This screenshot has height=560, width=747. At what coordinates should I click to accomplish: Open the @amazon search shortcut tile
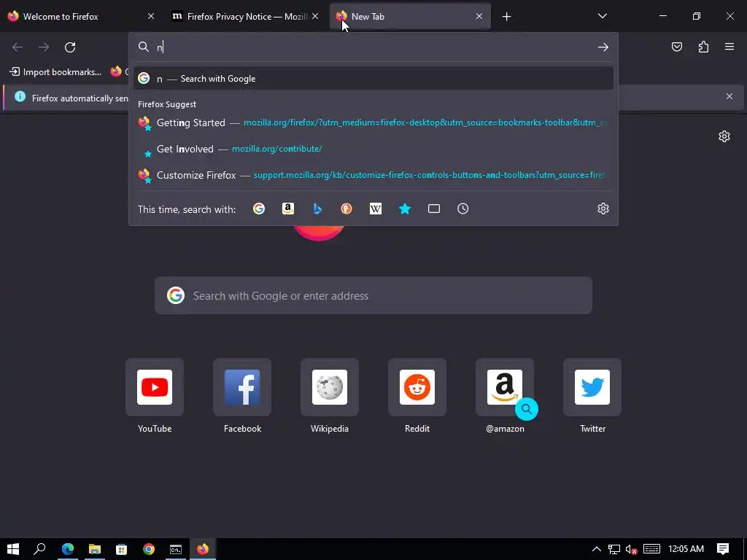[x=505, y=387]
